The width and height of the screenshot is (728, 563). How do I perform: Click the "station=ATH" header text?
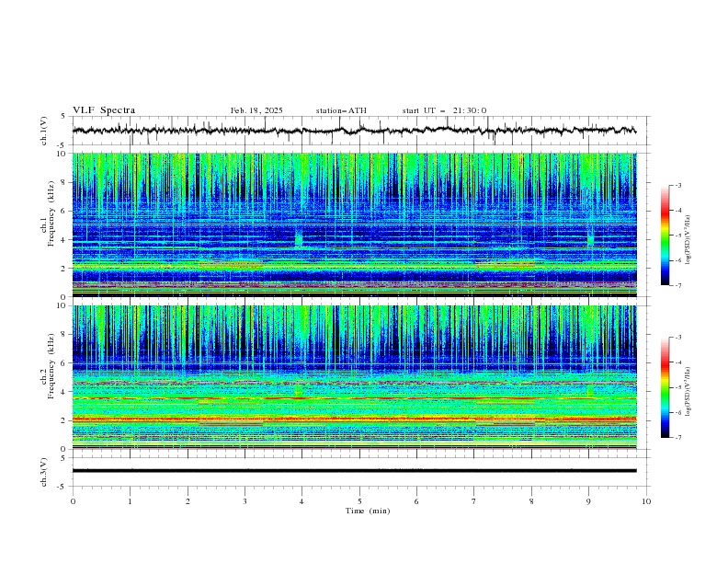[x=341, y=110]
